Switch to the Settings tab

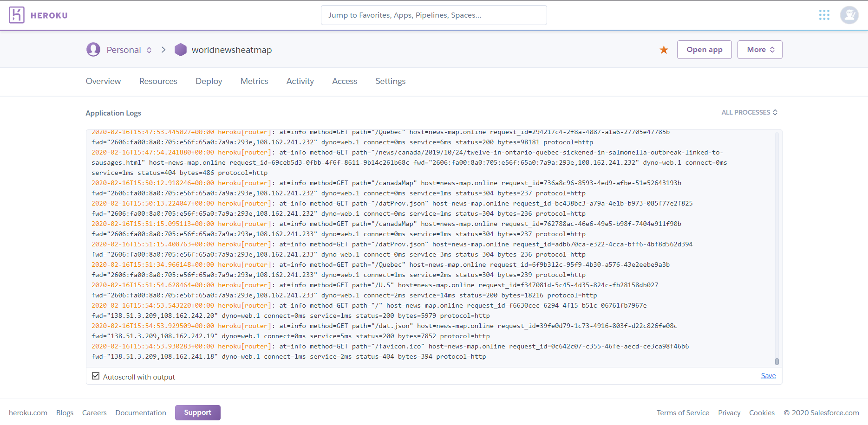[x=391, y=81]
